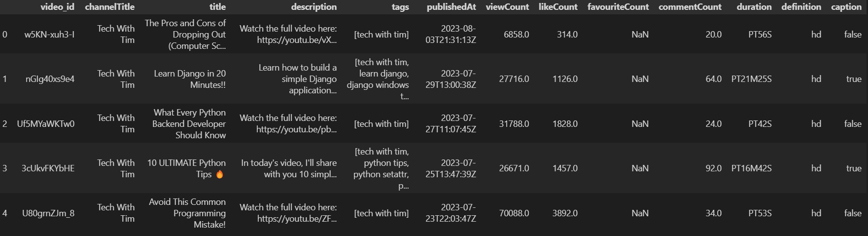
Task: Select video ID nGlg40xs9e4 cell
Action: point(50,79)
